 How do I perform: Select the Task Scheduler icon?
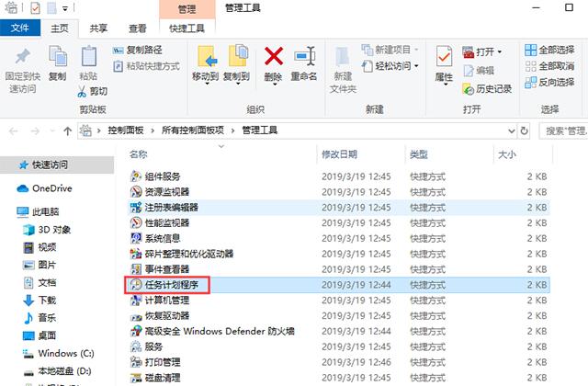(x=136, y=285)
